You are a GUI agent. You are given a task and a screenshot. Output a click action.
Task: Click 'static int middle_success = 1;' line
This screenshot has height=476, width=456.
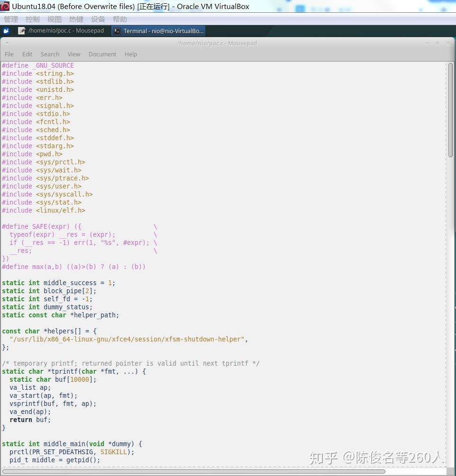pyautogui.click(x=59, y=283)
